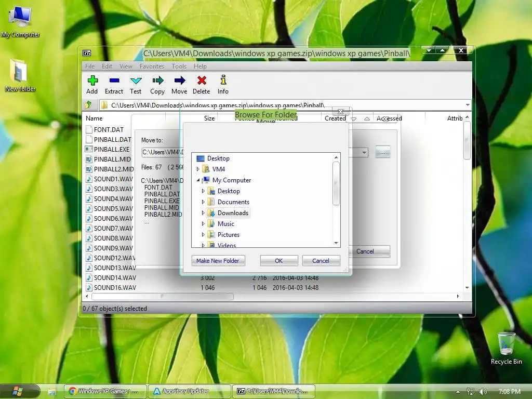Expand Desktop under My Computer
This screenshot has width=532, height=399.
click(x=203, y=191)
